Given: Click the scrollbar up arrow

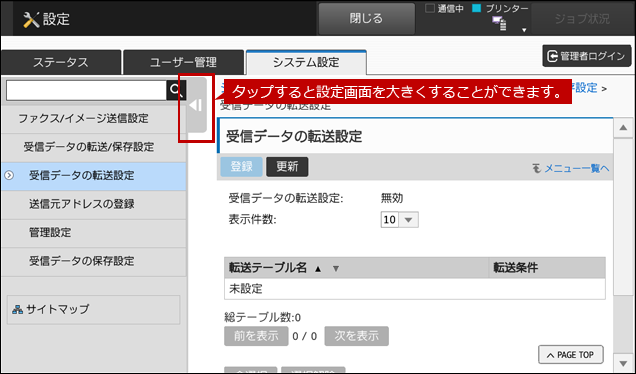Looking at the screenshot, I should point(623,128).
